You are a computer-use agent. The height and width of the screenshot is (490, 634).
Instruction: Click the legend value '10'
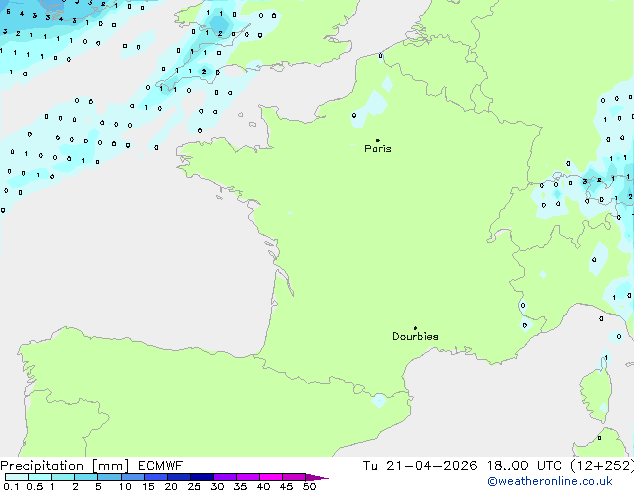[125, 486]
